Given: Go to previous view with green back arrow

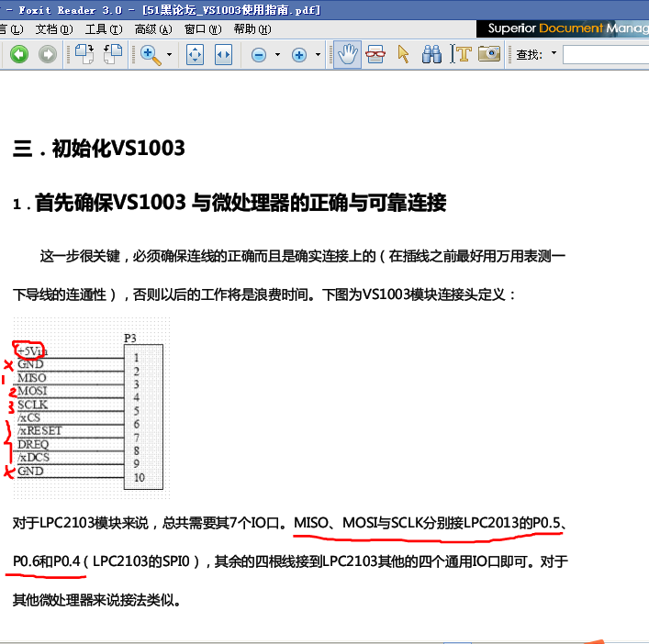Looking at the screenshot, I should [x=19, y=54].
